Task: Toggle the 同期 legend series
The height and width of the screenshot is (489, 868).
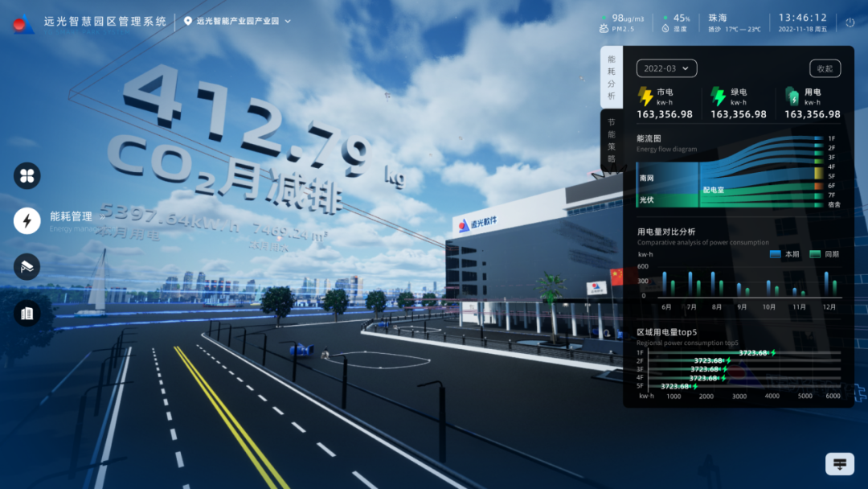Action: [824, 254]
